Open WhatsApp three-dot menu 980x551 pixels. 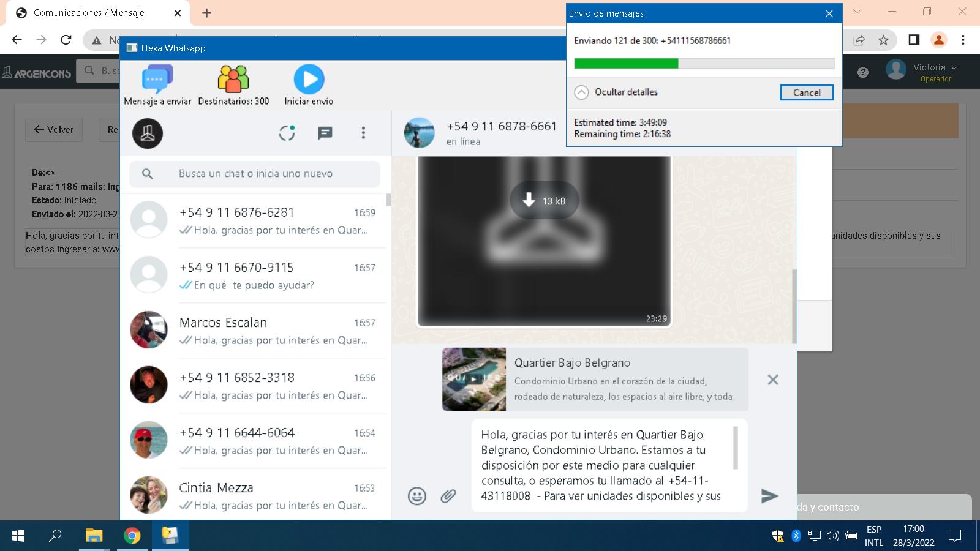coord(363,133)
